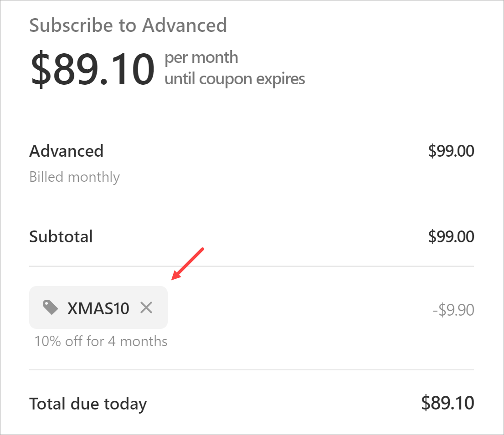Click the -$9.90 discount amount
Screen dimensions: 504x435
pos(453,310)
